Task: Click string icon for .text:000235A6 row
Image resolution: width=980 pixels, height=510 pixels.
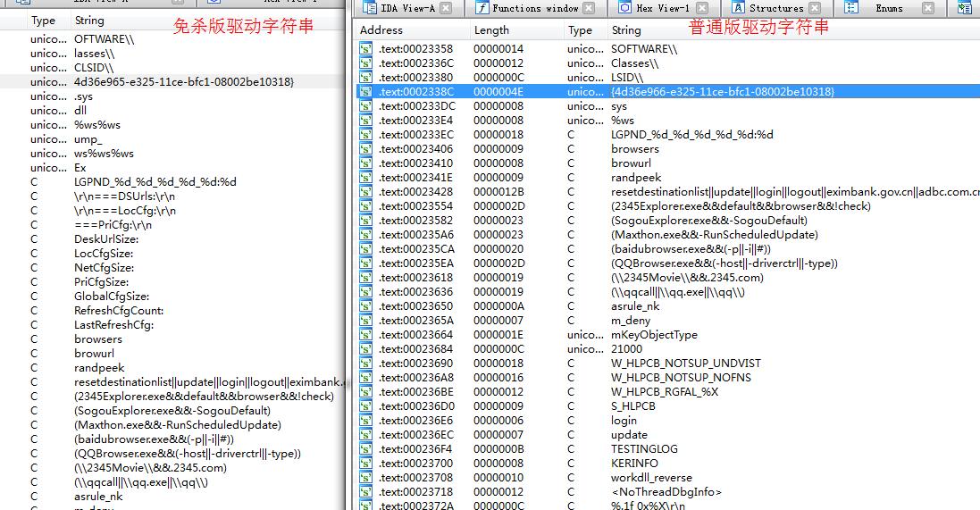Action: pos(366,235)
